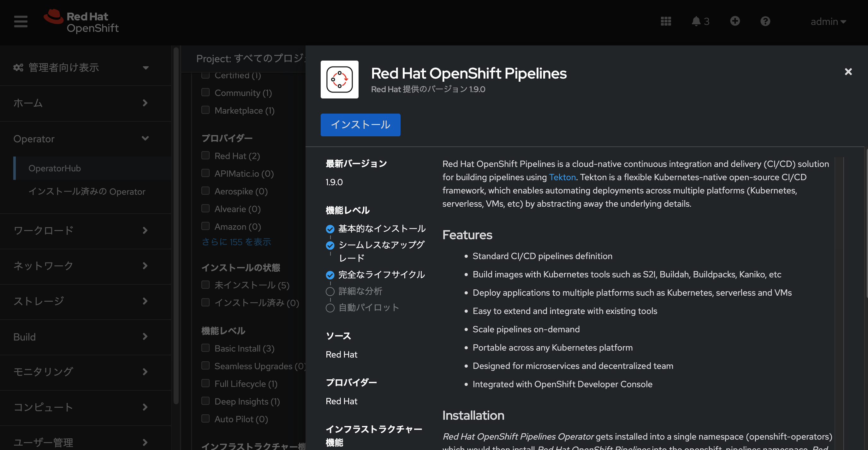This screenshot has width=868, height=450.
Task: Click the Installation heading
Action: (x=473, y=415)
